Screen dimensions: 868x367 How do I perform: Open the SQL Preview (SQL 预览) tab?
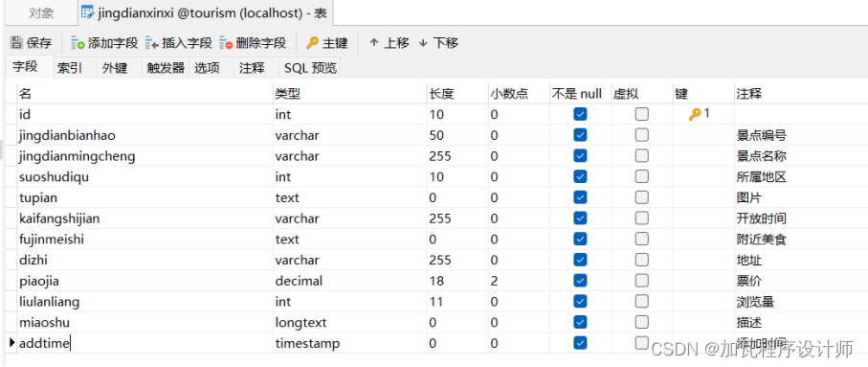(x=310, y=68)
